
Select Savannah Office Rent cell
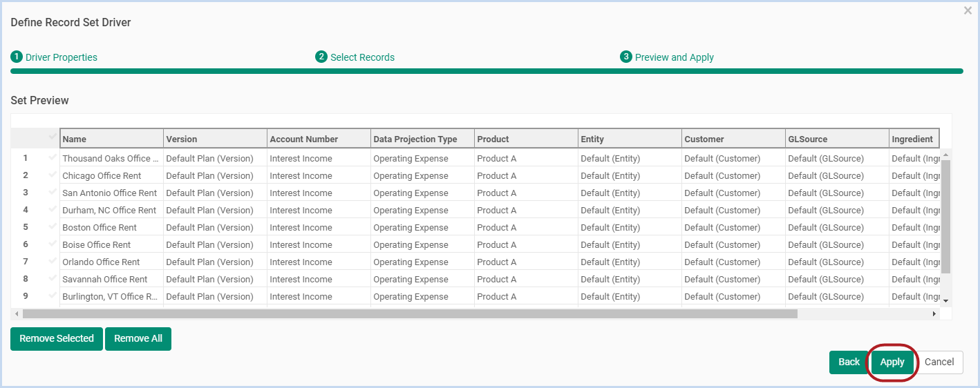point(111,279)
